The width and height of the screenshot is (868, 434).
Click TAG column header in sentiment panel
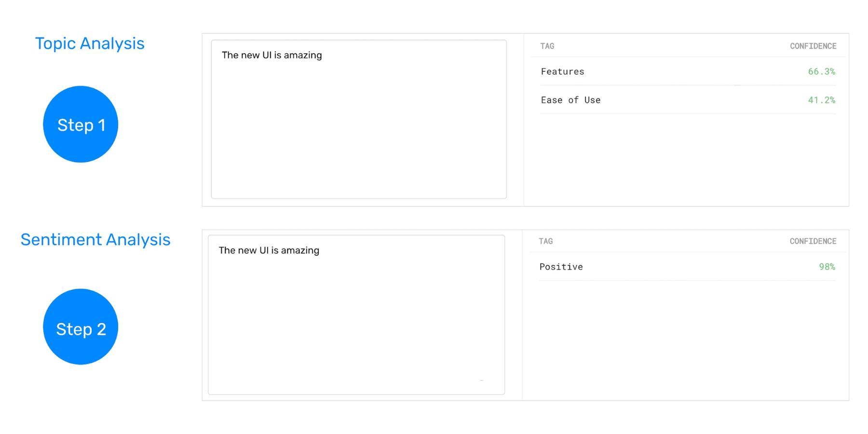pos(545,241)
